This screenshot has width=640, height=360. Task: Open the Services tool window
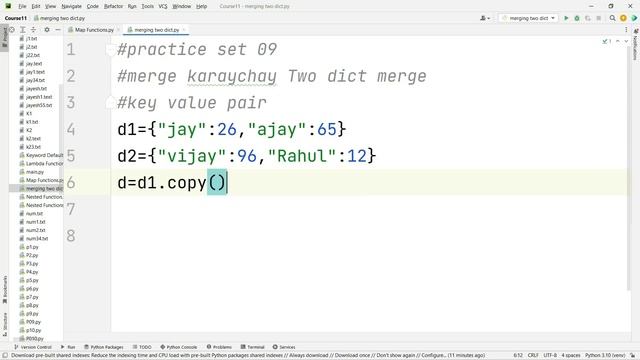[x=284, y=347]
